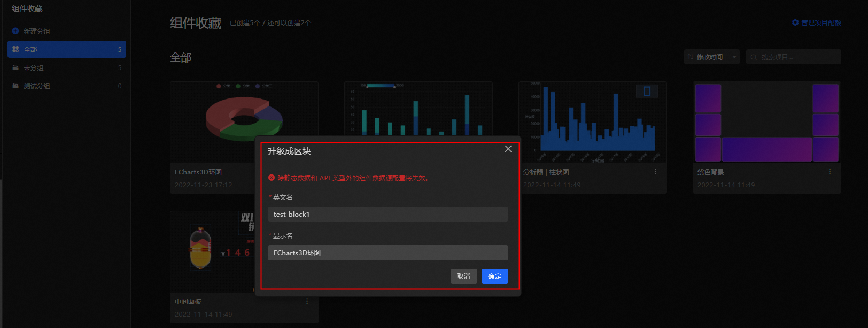
Task: Open the 修改时间 sort dropdown
Action: [712, 57]
